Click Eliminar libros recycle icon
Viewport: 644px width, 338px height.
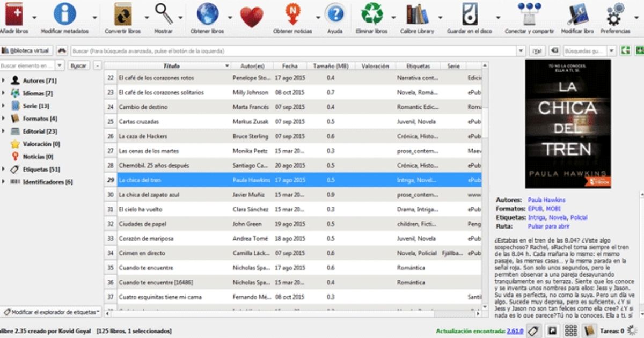[x=372, y=14]
